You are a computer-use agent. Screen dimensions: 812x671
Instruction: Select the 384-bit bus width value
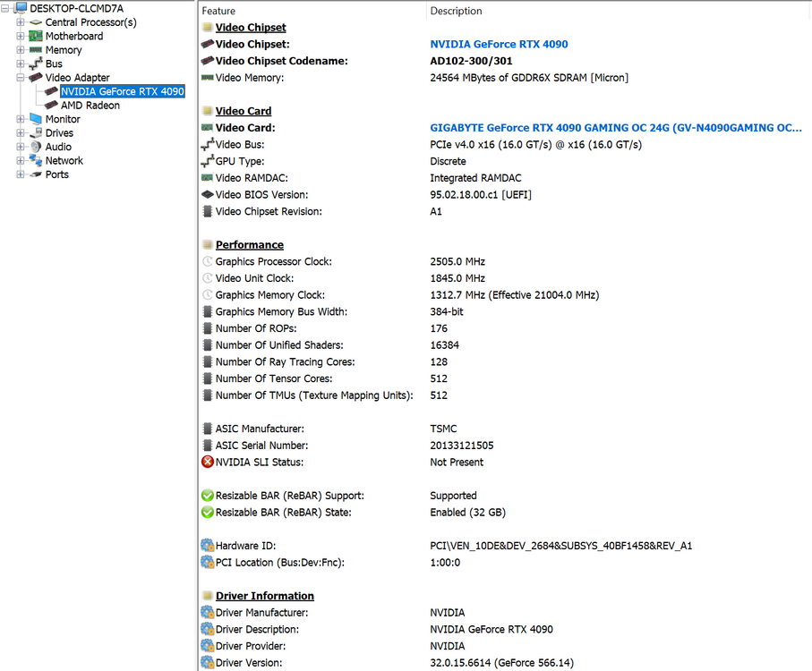[447, 312]
